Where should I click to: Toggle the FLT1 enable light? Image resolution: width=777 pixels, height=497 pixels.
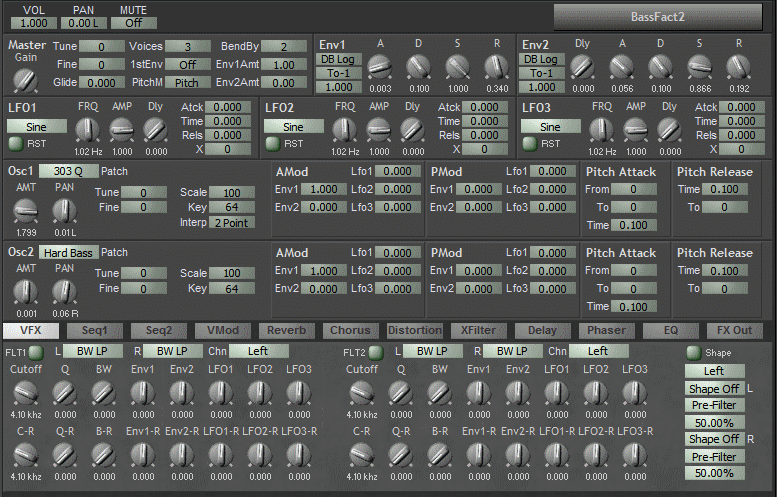click(36, 352)
